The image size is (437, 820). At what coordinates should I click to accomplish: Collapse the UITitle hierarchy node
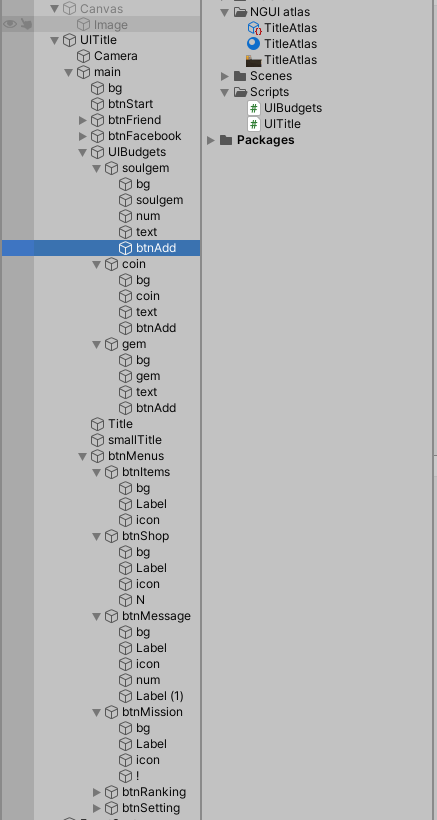point(54,40)
